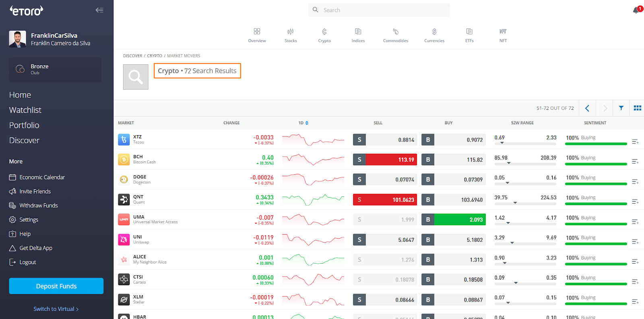Click the Bitcoin Cash coin icon

(x=124, y=159)
